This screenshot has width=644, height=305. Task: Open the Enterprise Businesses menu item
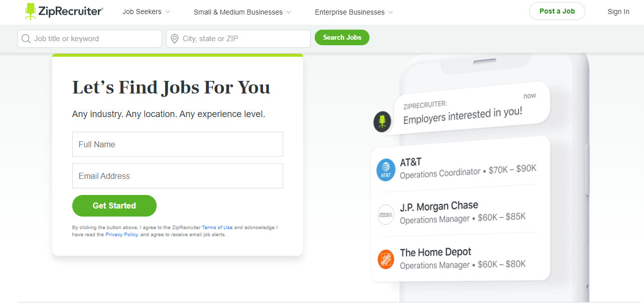[349, 12]
